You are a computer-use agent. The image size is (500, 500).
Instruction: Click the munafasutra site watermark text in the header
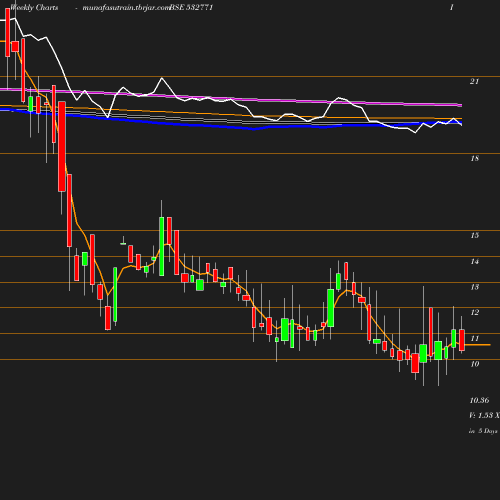[126, 7]
